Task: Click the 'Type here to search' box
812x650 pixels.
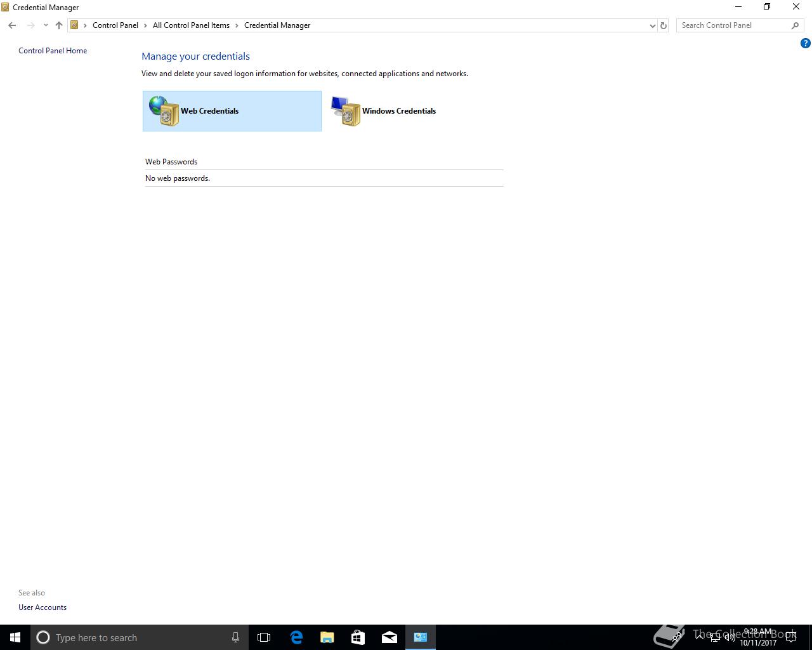Action: [x=140, y=637]
